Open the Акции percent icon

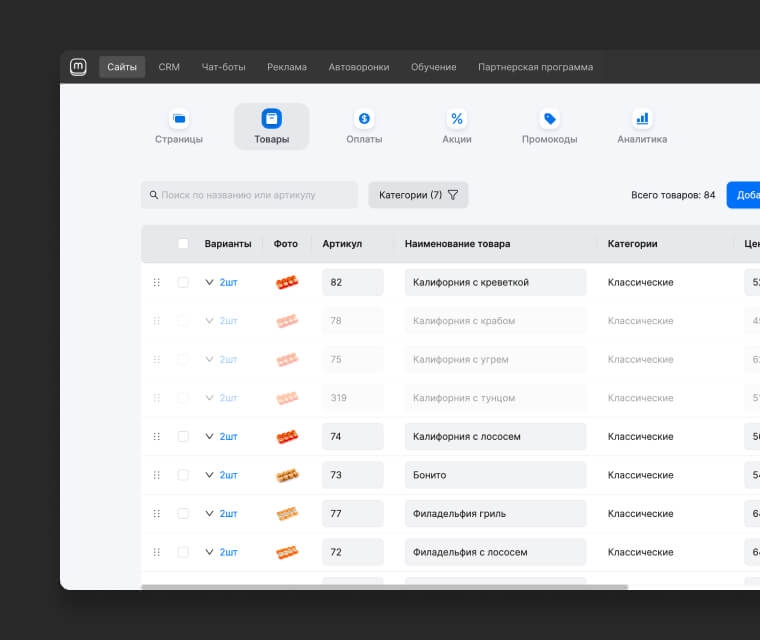[457, 119]
